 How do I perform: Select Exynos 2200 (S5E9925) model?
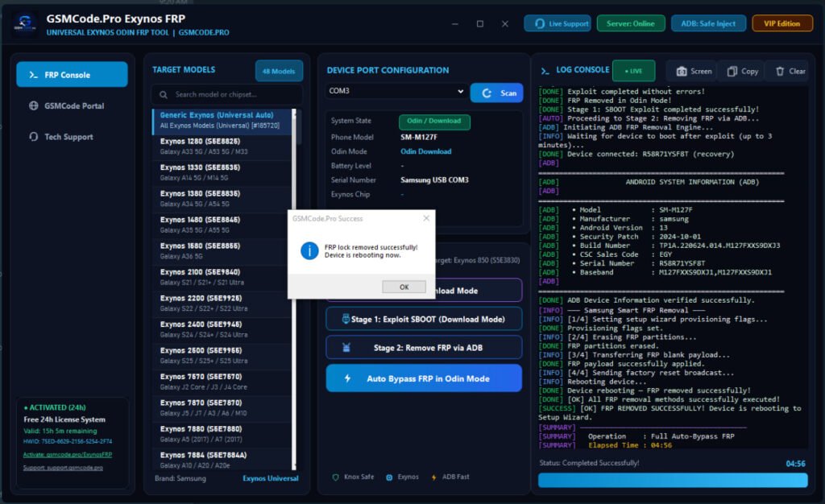(222, 304)
